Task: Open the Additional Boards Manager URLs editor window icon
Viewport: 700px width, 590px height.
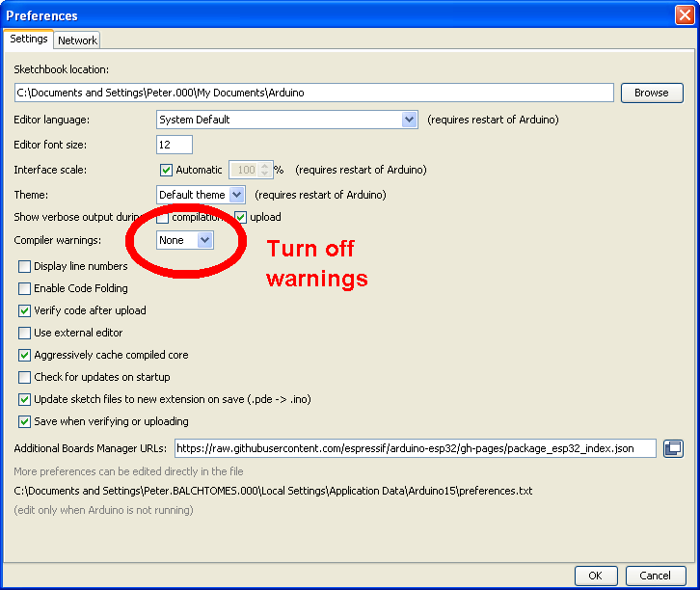Action: (673, 448)
